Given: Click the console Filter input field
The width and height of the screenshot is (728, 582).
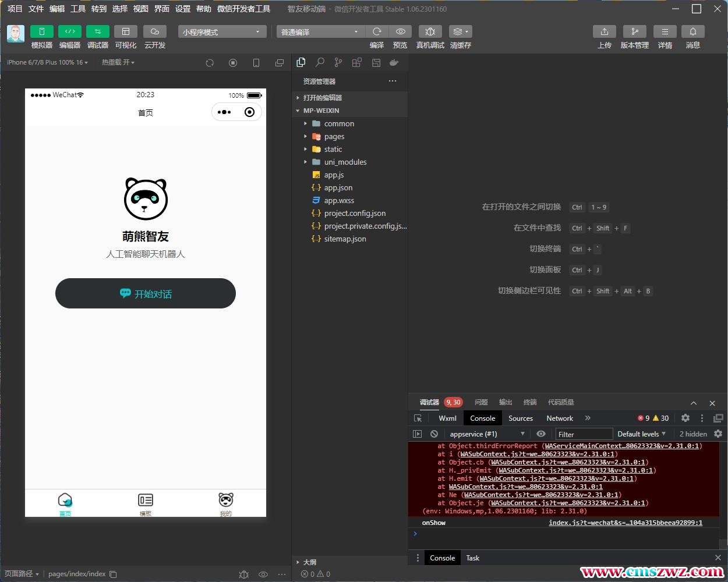Looking at the screenshot, I should (584, 434).
